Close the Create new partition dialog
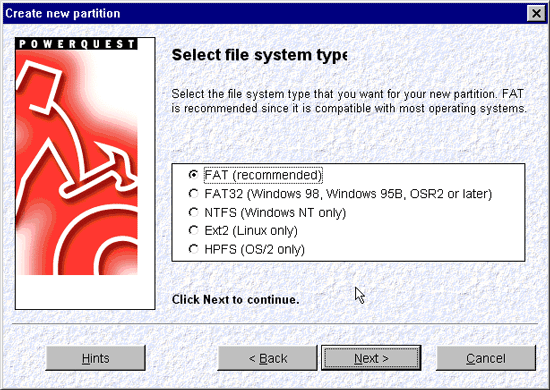Screen dimensions: 550x390 (536, 13)
